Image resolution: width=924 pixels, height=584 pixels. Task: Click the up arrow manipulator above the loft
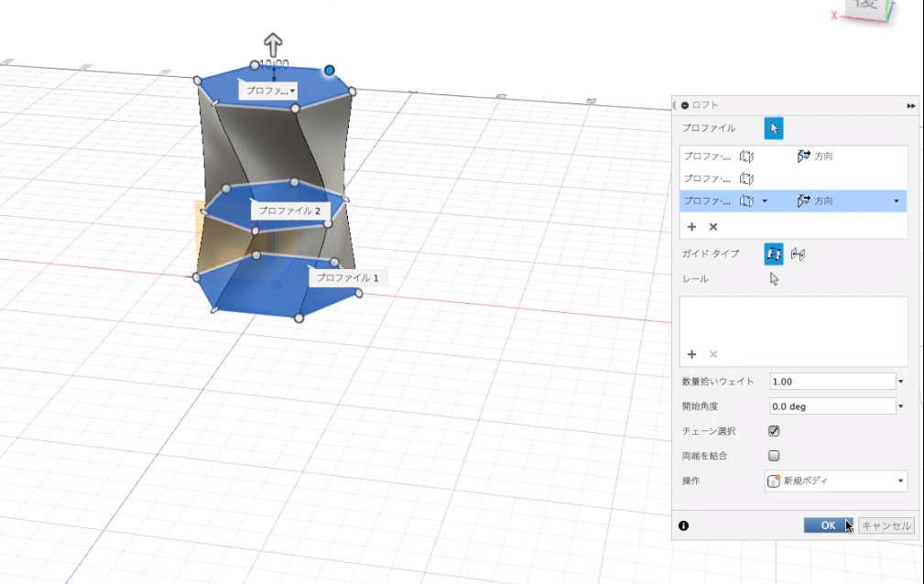[x=273, y=45]
